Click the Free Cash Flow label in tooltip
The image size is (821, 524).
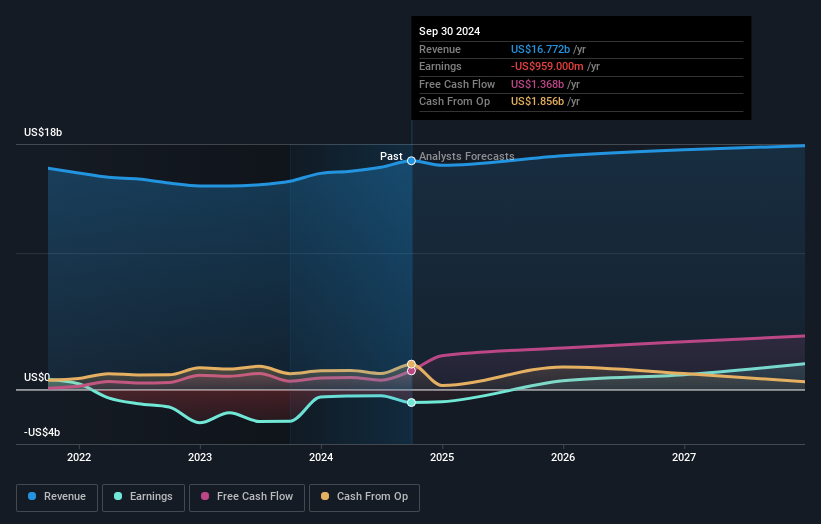tap(457, 84)
